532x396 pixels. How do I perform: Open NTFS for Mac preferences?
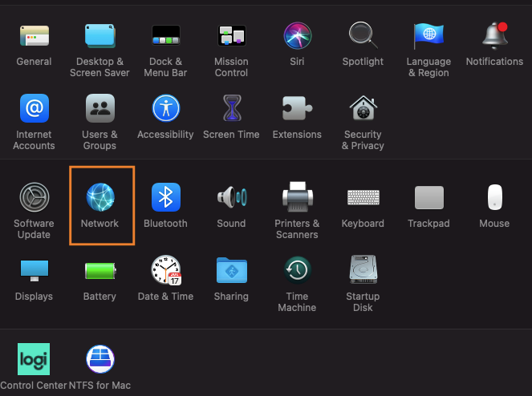(x=100, y=360)
